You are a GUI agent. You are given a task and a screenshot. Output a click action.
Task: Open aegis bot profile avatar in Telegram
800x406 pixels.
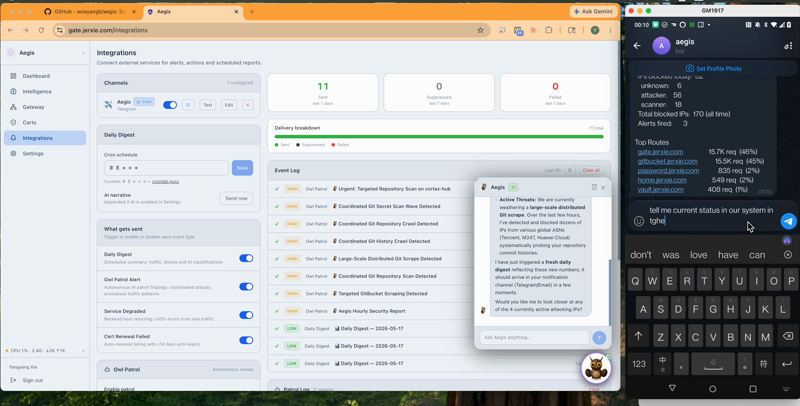[x=661, y=45]
